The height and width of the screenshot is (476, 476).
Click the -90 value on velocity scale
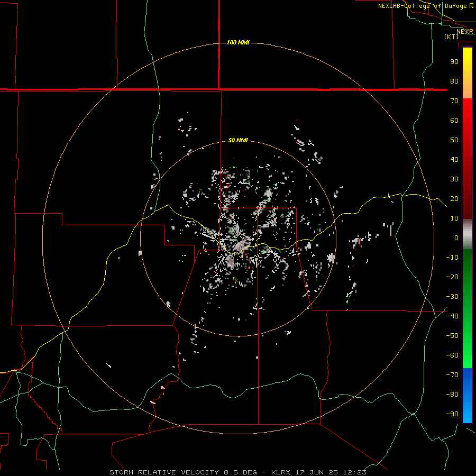[x=452, y=414]
